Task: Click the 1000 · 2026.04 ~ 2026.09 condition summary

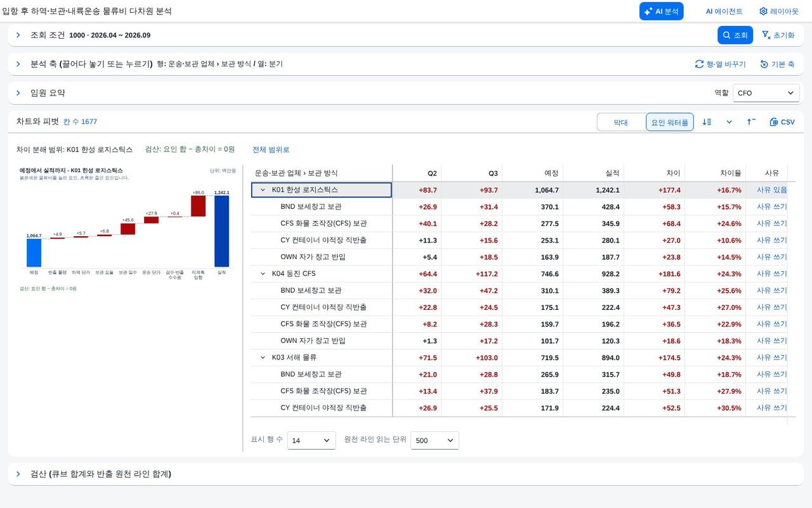Action: pyautogui.click(x=110, y=36)
